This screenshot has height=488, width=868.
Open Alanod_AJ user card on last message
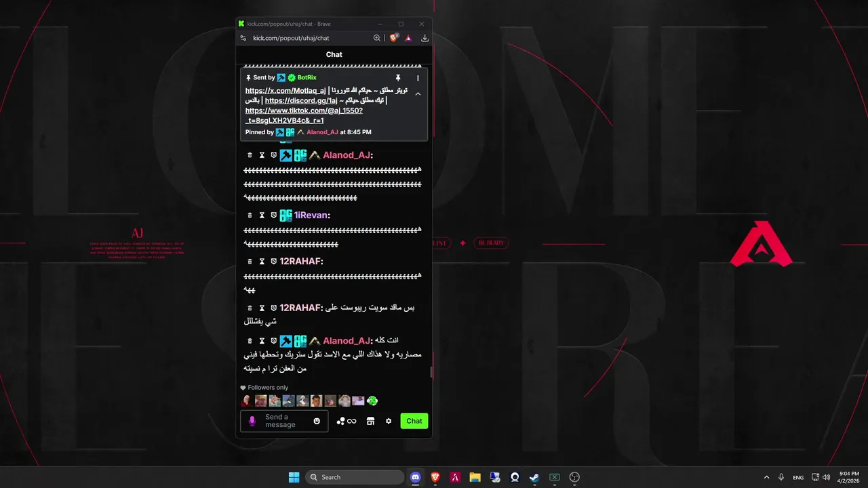pyautogui.click(x=348, y=341)
